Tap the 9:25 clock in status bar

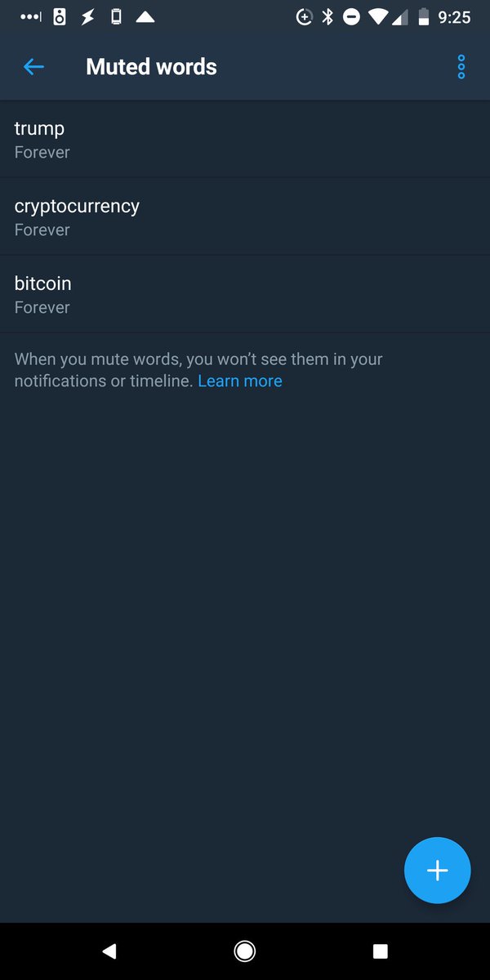tap(455, 16)
